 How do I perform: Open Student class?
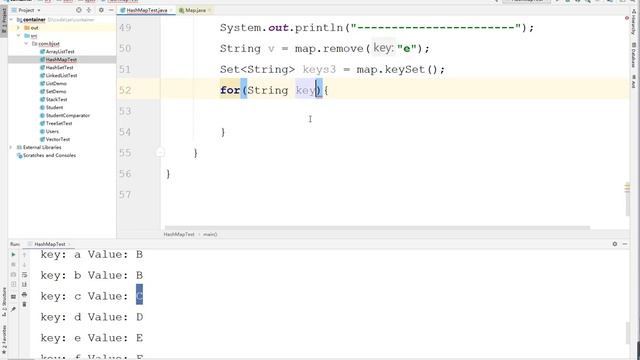[x=54, y=107]
